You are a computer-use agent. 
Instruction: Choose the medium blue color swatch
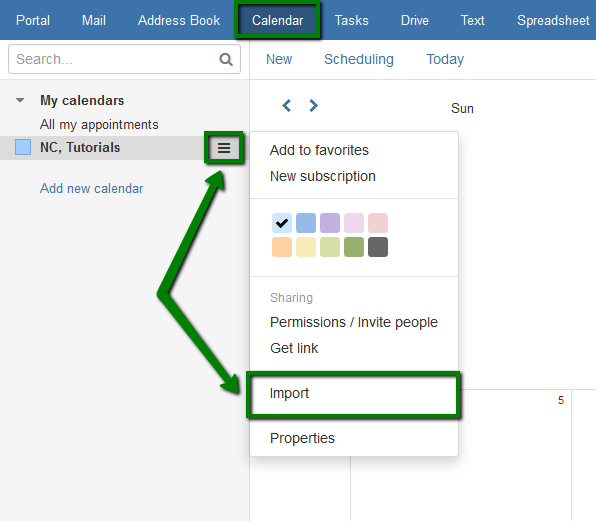(306, 223)
